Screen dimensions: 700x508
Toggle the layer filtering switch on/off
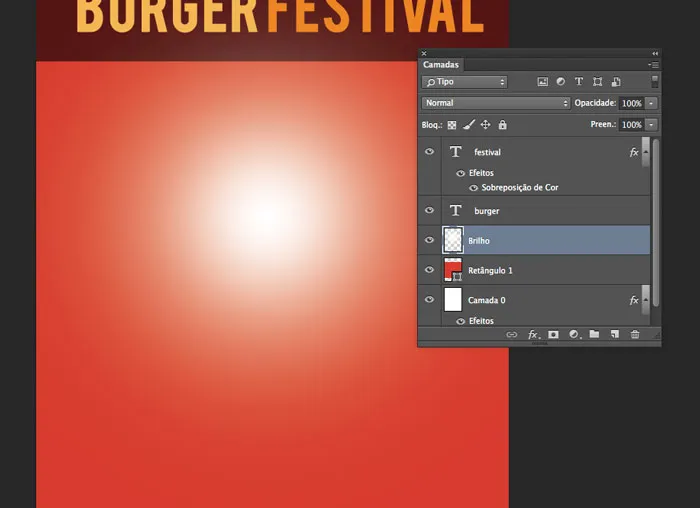(654, 82)
